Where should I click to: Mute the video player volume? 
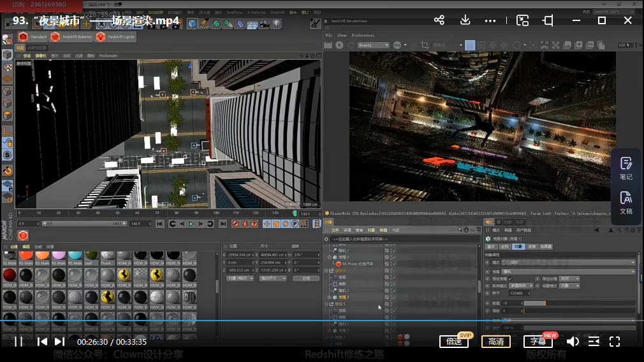click(x=573, y=342)
